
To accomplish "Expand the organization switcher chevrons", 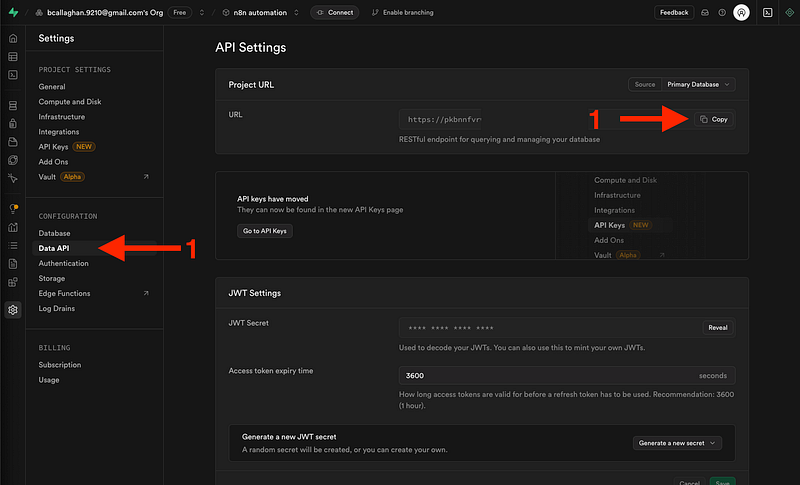I will click(x=202, y=13).
